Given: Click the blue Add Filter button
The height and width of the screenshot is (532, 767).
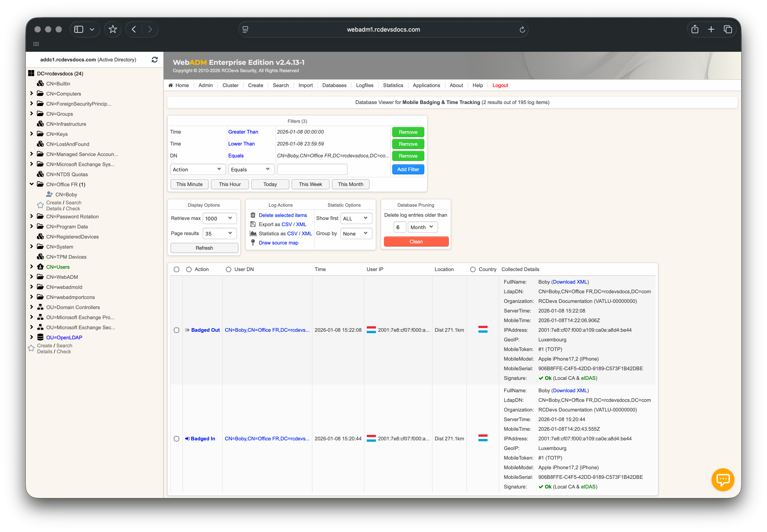Looking at the screenshot, I should click(408, 169).
